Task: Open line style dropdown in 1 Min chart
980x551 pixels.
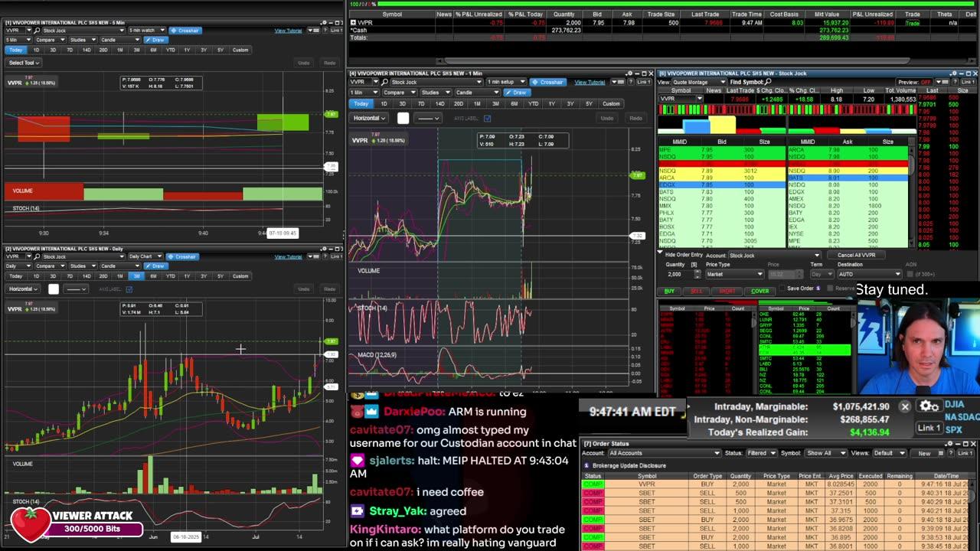Action: [x=427, y=118]
